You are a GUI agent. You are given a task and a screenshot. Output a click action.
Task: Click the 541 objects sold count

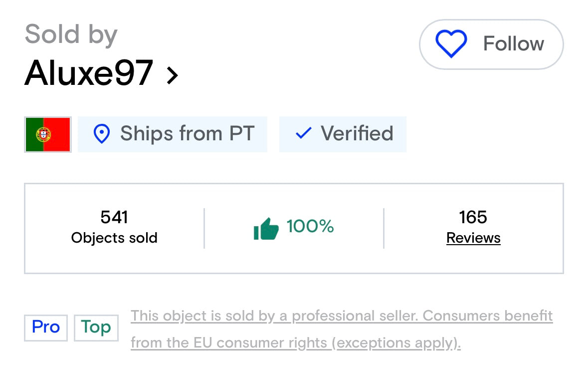(x=114, y=217)
